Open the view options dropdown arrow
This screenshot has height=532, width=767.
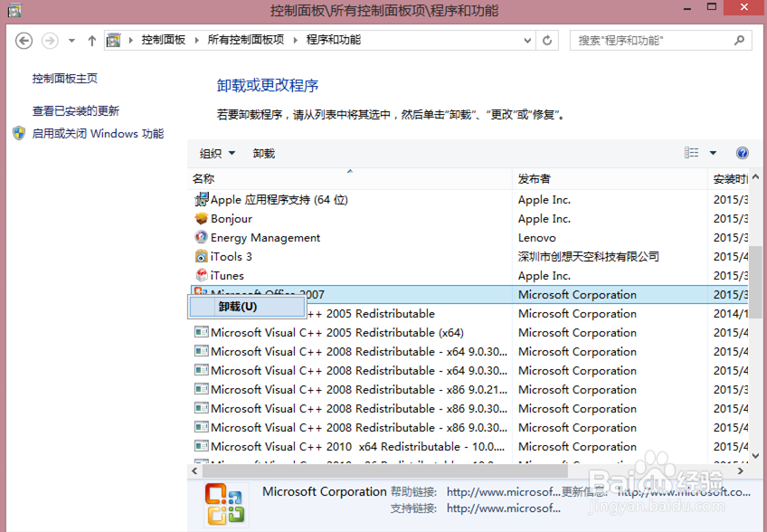[x=714, y=153]
